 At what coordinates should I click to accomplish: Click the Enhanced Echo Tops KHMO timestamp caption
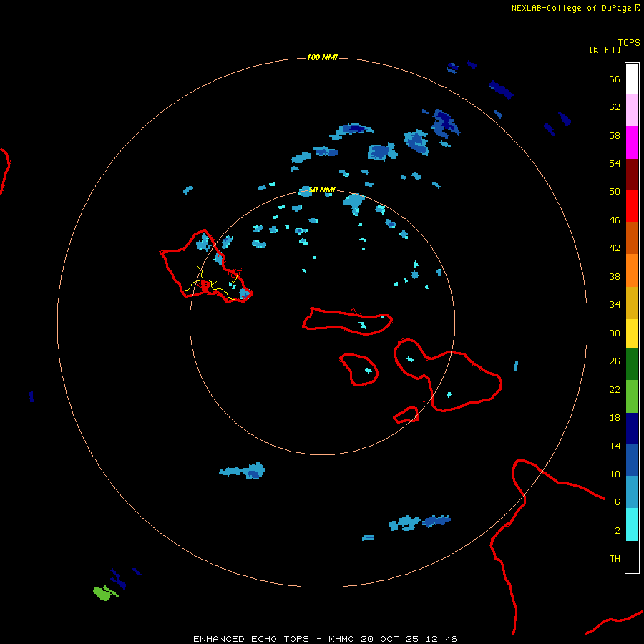325,639
